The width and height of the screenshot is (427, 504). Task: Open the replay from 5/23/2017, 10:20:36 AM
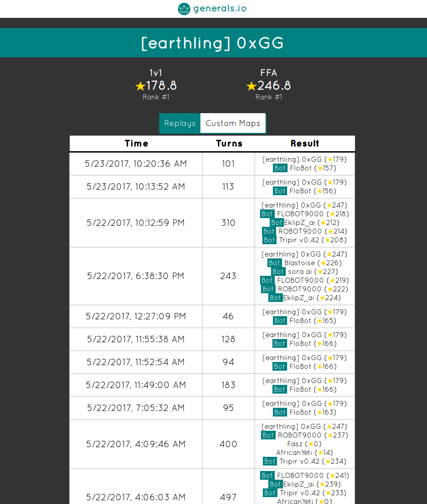coord(136,164)
